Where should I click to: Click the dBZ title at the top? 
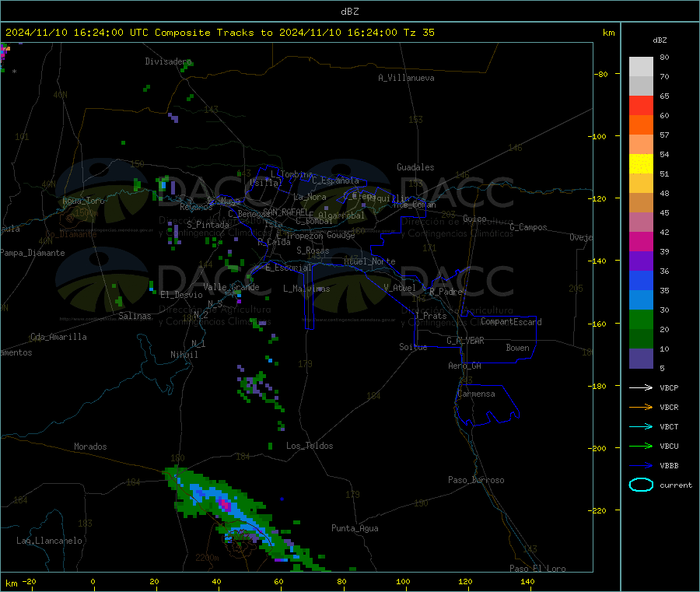[349, 12]
